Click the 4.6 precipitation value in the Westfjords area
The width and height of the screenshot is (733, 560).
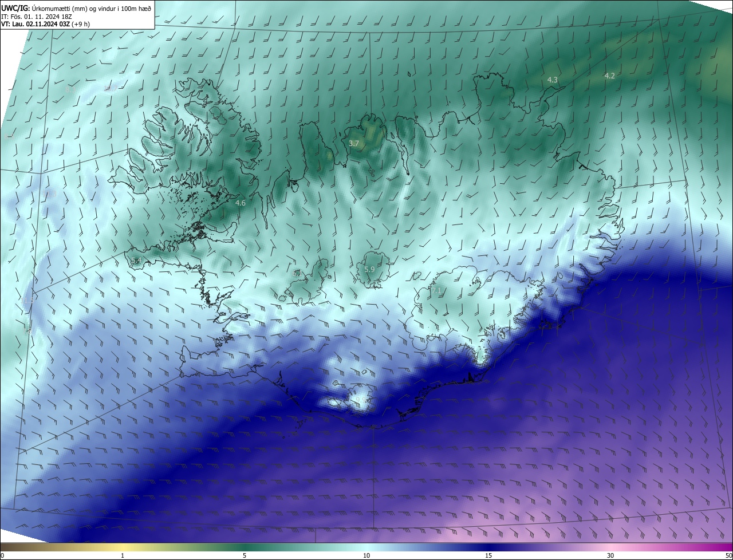pyautogui.click(x=241, y=203)
